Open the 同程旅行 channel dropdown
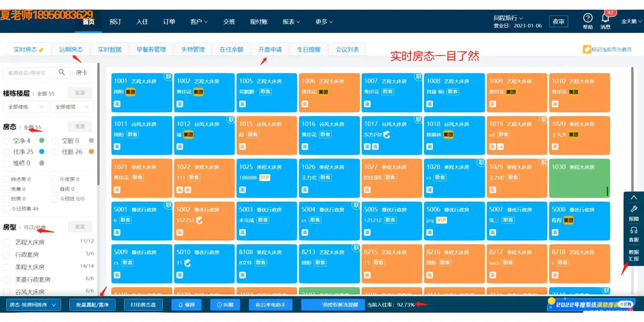Screen dimensions: 644x322 pos(508,18)
